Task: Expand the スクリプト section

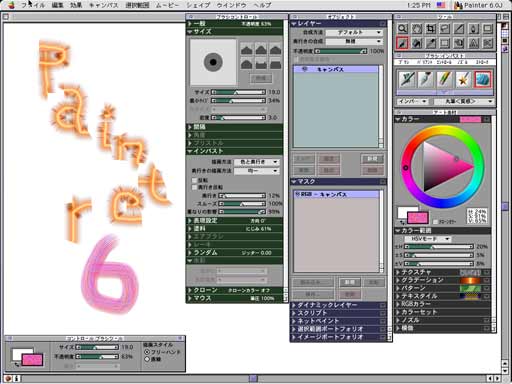Action: point(294,313)
